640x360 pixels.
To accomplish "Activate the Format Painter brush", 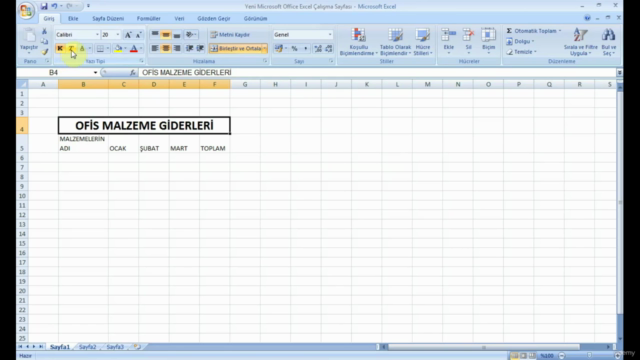I will [x=44, y=51].
